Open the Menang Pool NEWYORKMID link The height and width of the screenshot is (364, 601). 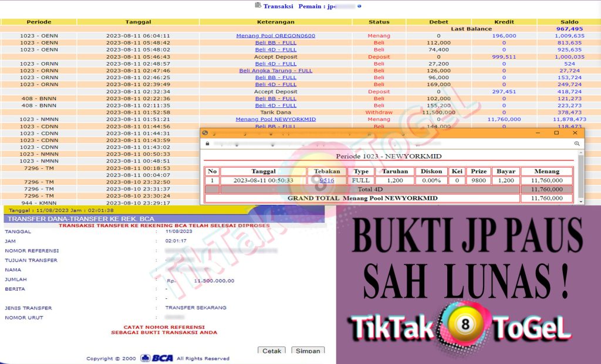(276, 119)
